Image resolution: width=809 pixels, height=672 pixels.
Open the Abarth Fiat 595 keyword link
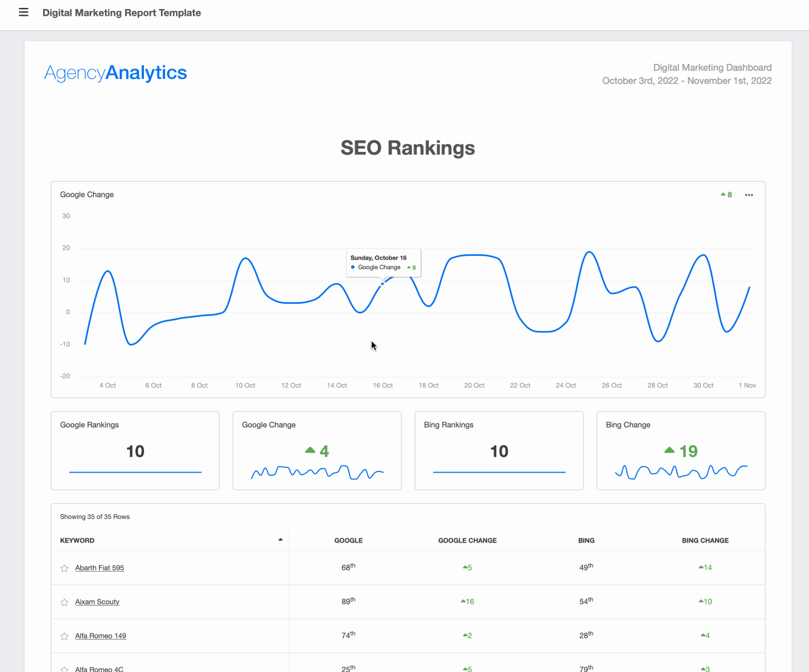tap(100, 568)
